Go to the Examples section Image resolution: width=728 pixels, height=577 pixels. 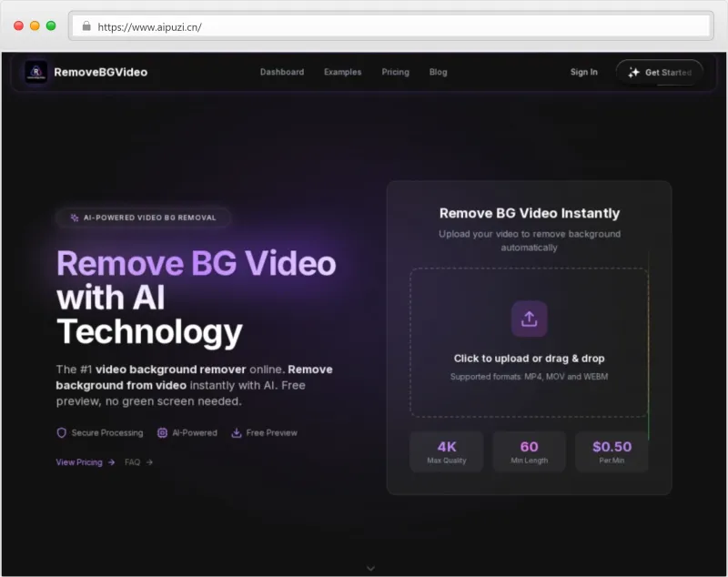click(342, 72)
